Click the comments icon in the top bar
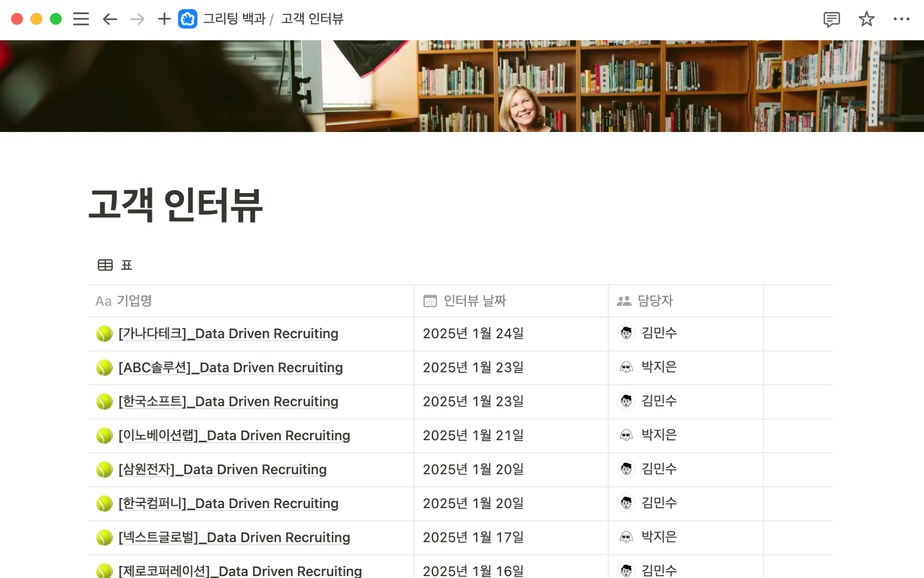The width and height of the screenshot is (924, 578). click(x=831, y=19)
